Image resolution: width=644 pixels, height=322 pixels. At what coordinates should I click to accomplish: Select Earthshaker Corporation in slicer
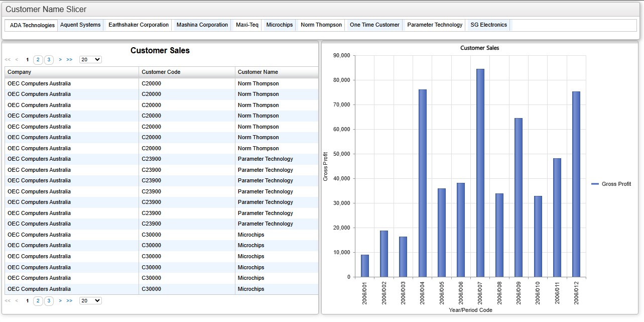139,25
